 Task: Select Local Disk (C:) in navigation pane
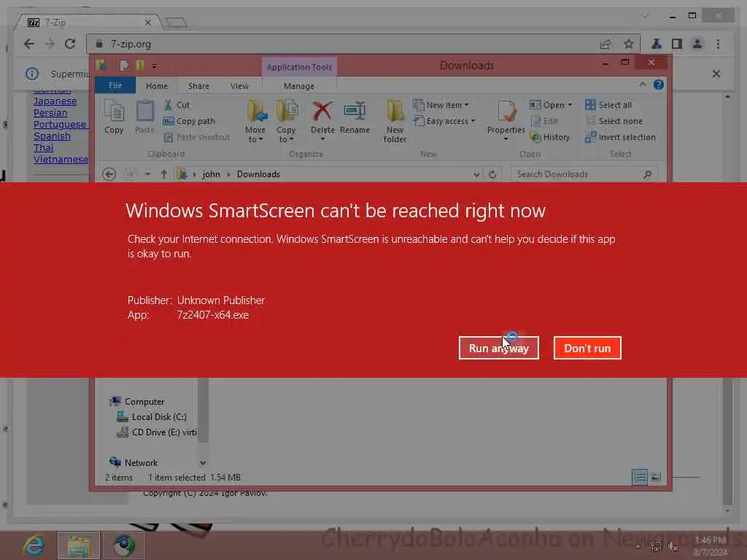(x=152, y=416)
